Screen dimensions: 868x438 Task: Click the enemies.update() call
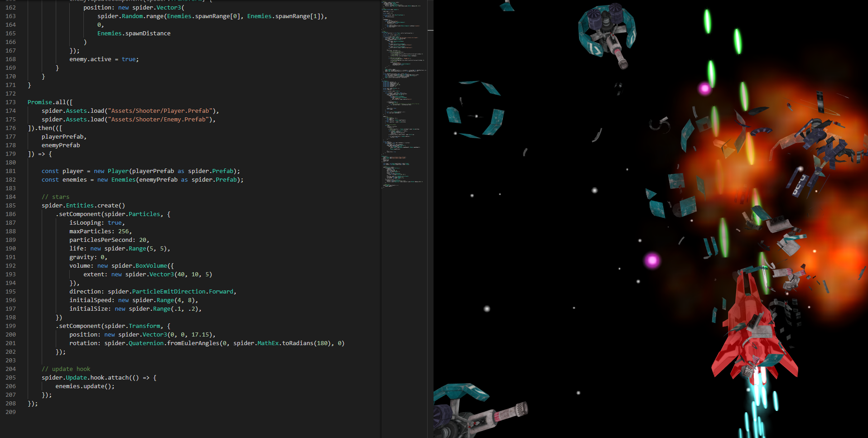pyautogui.click(x=85, y=386)
